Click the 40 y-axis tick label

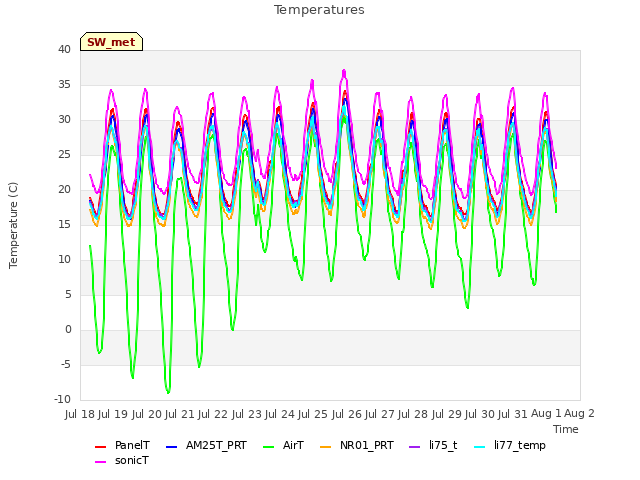point(64,50)
